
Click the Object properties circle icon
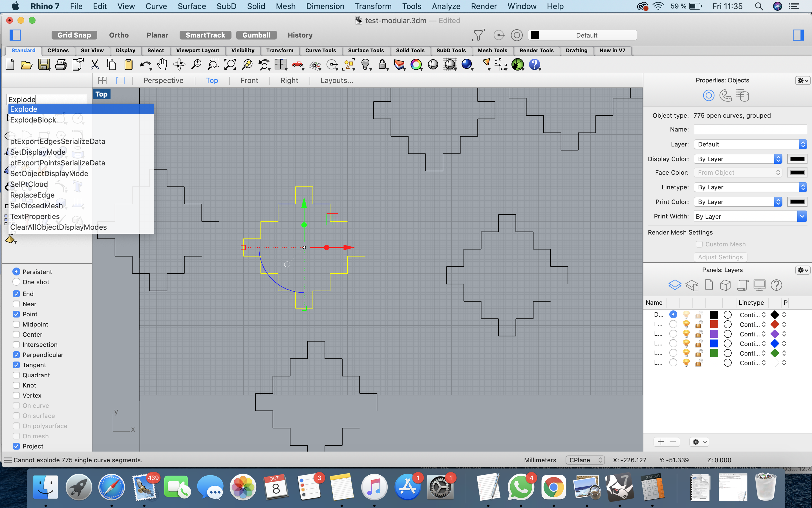point(709,95)
